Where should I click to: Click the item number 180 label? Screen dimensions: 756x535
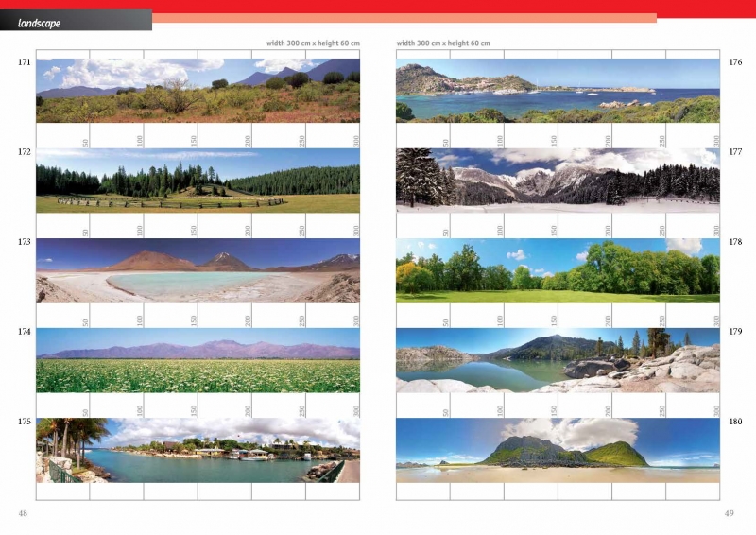[735, 421]
